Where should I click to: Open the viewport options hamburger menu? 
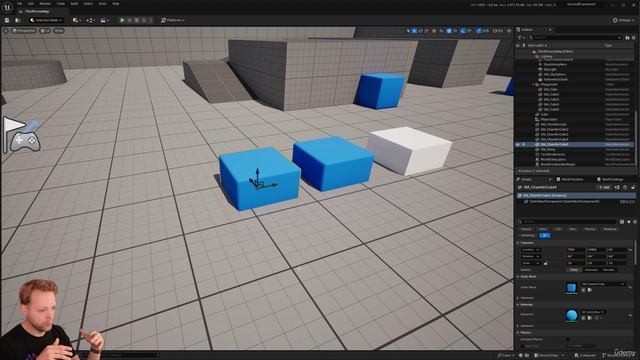tap(6, 31)
